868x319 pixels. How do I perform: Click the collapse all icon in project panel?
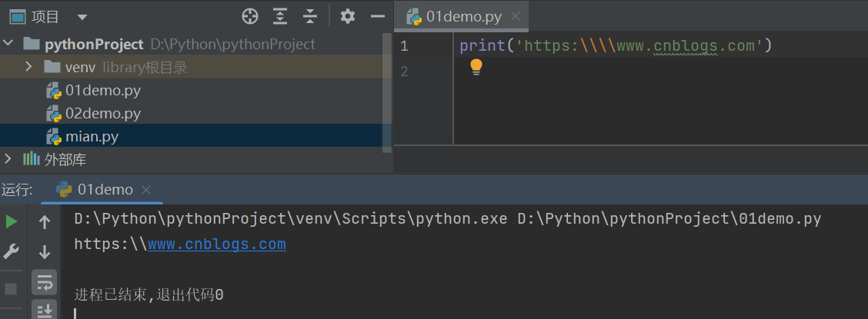pyautogui.click(x=310, y=16)
